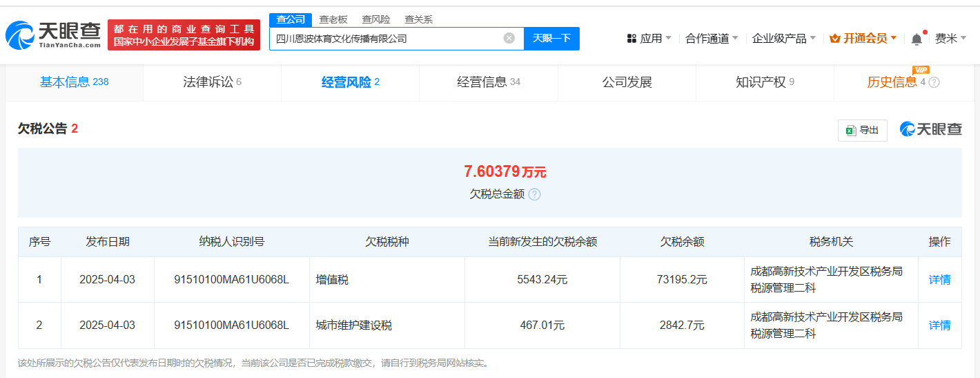Click the 2025-04-03 date in row 2

coord(108,325)
